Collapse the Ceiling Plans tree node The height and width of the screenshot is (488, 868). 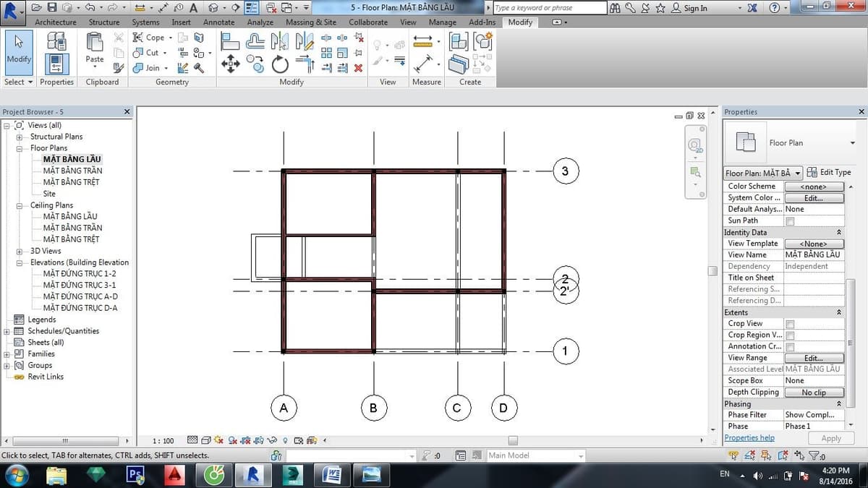click(x=20, y=205)
